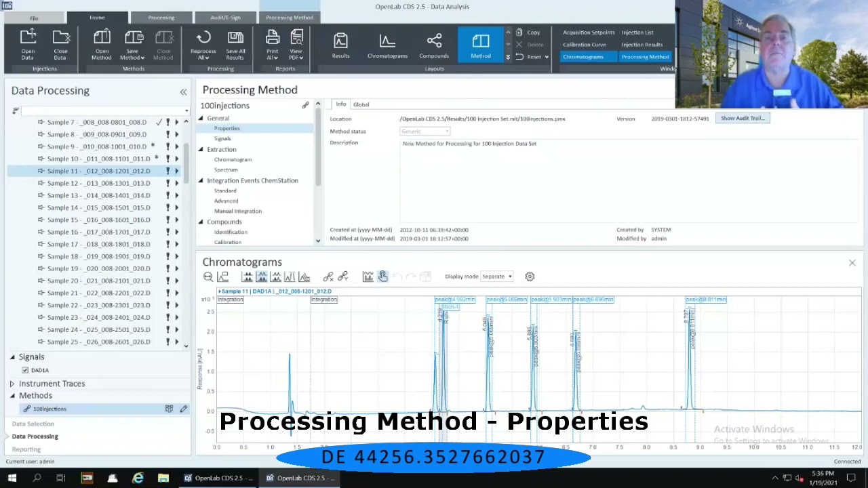This screenshot has height=488, width=868.
Task: Click injection tree filter field
Action: 104,110
